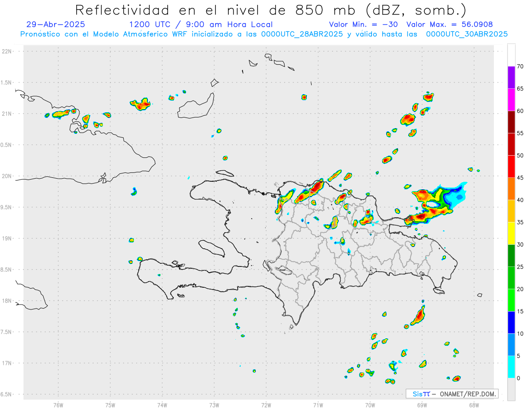The image size is (532, 411).
Task: Click the cyan 0–5 dBZ colorbar segment
Action: click(x=511, y=367)
